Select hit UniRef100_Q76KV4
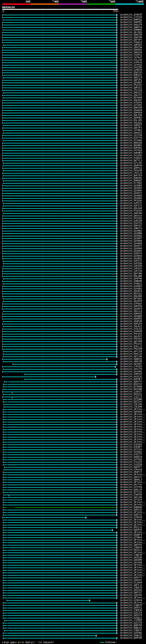This screenshot has height=644, width=146. [131, 600]
